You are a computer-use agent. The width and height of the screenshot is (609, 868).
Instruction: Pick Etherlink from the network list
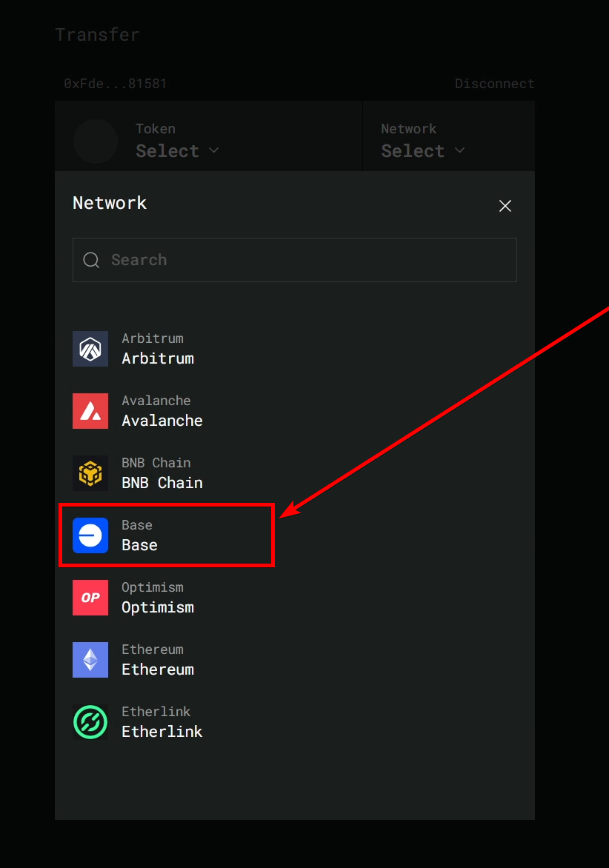(295, 722)
